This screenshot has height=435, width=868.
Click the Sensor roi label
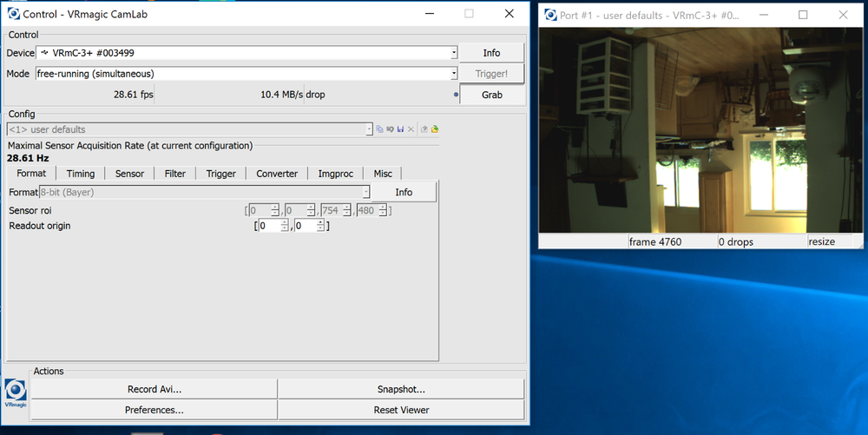(30, 210)
